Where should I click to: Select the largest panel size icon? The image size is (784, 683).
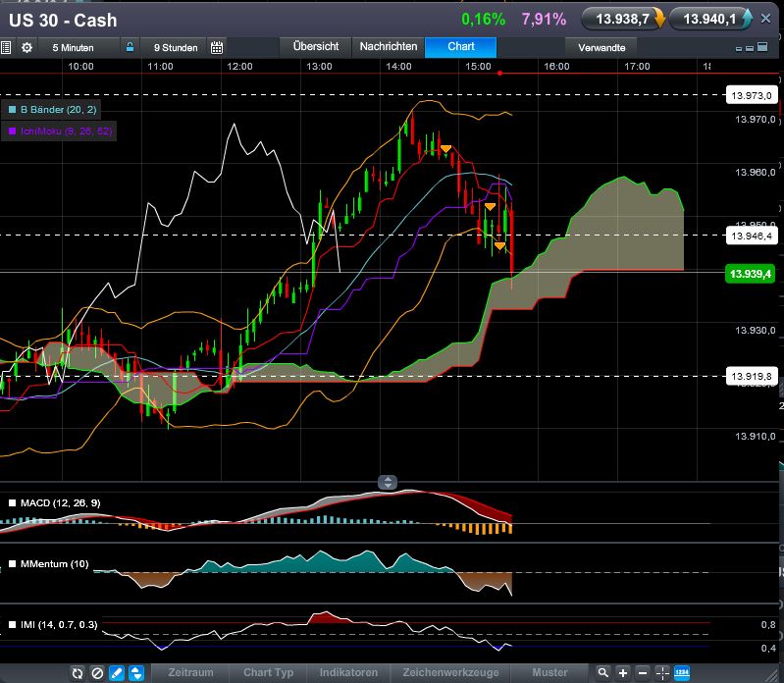coord(762,47)
